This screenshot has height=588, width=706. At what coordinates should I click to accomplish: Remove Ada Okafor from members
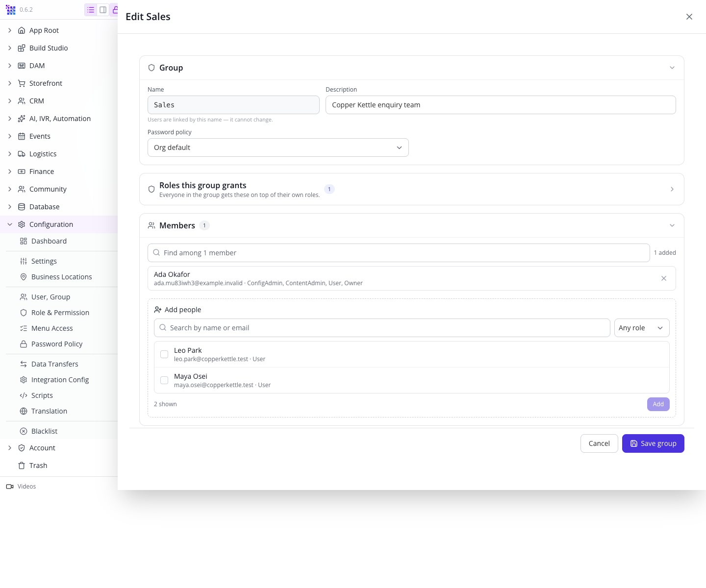(x=664, y=278)
